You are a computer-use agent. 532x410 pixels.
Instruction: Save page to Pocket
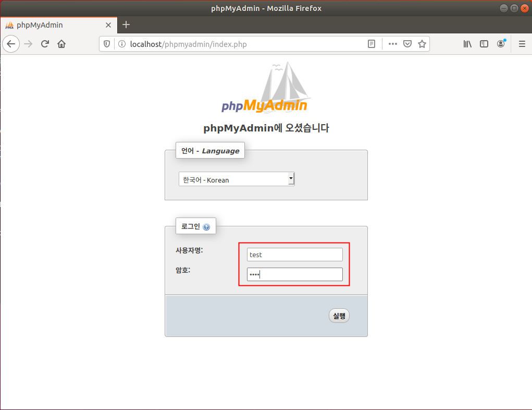(407, 44)
